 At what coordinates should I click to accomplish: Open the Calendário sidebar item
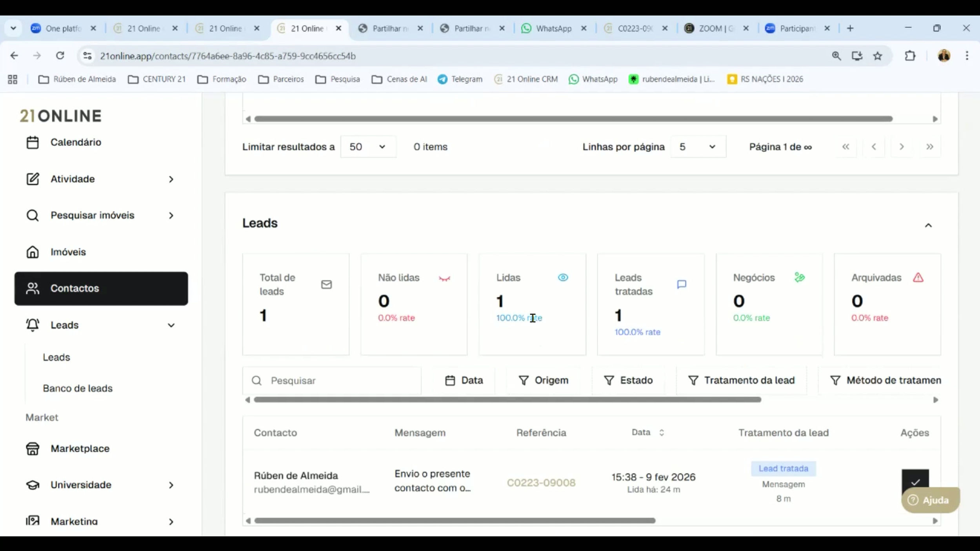click(x=75, y=142)
